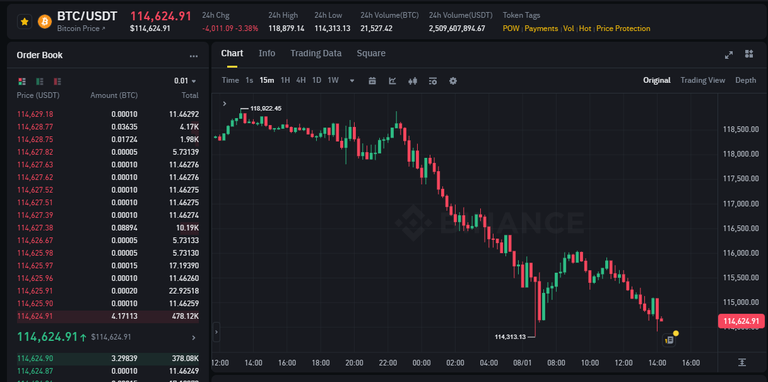The height and width of the screenshot is (382, 768).
Task: Open the Square tab
Action: 371,53
